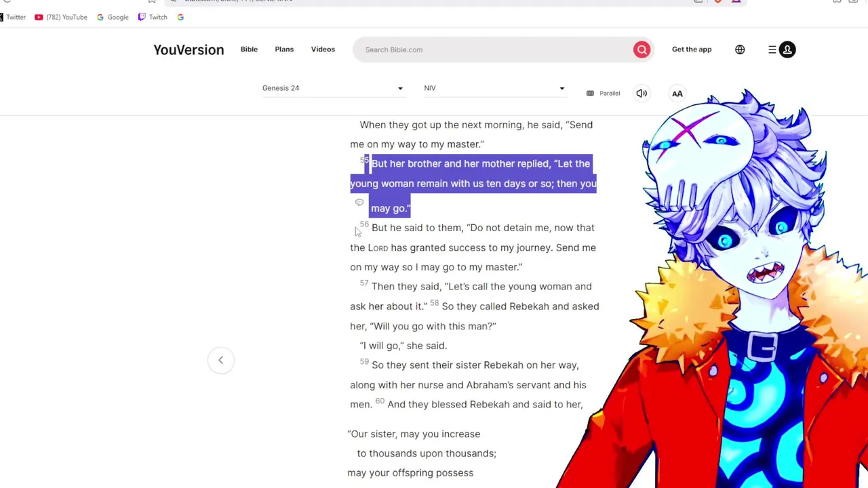The width and height of the screenshot is (868, 488).
Task: Click the verse 55 comment bubble icon
Action: pyautogui.click(x=359, y=202)
